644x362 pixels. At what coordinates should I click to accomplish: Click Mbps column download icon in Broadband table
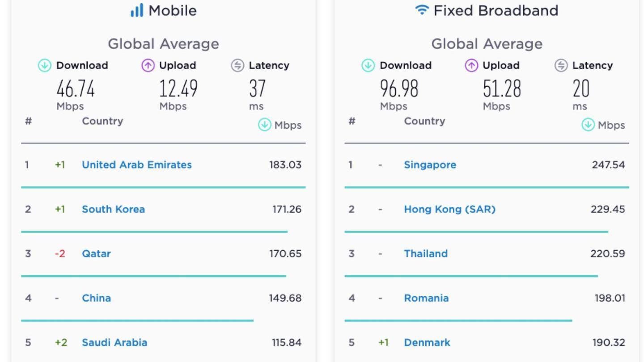[588, 125]
